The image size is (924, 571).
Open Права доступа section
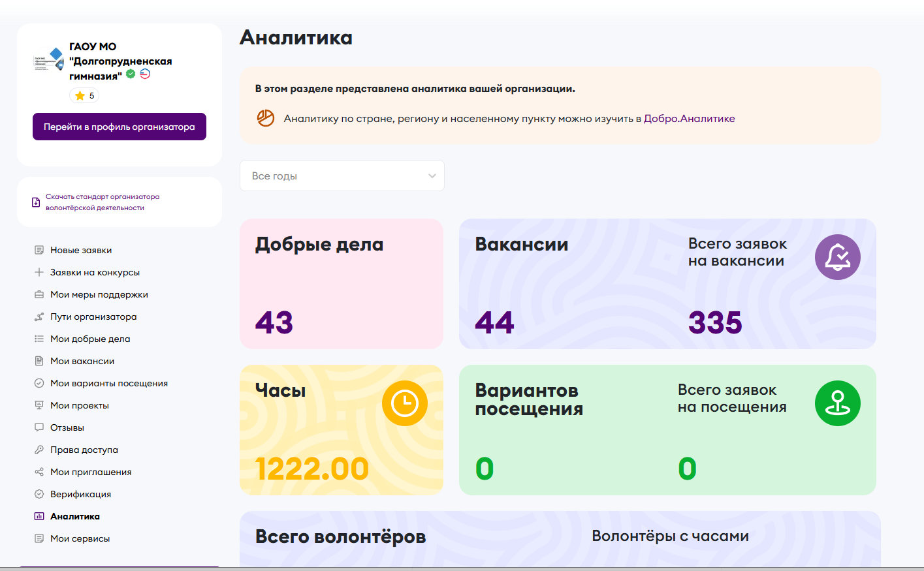[84, 450]
